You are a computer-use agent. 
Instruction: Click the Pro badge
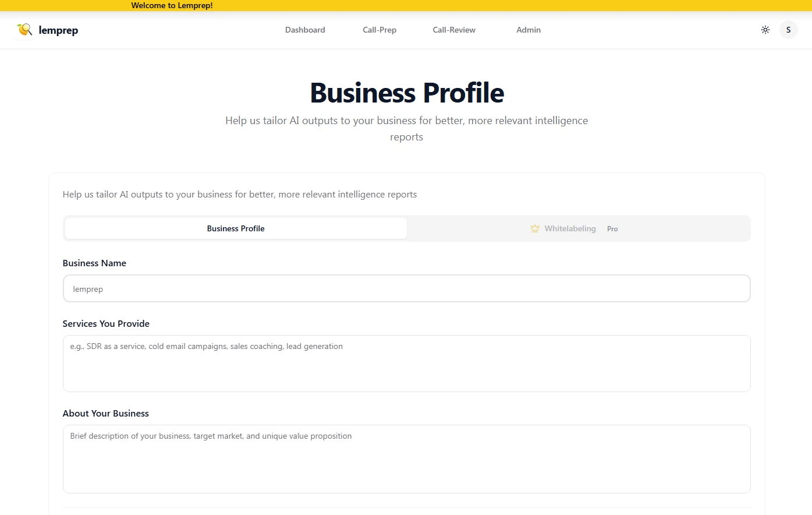pyautogui.click(x=612, y=229)
